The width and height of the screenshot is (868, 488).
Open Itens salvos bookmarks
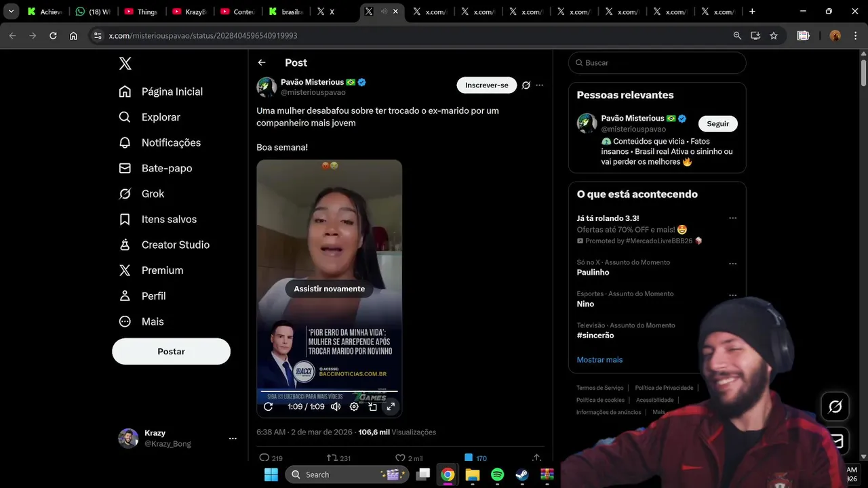(x=157, y=219)
